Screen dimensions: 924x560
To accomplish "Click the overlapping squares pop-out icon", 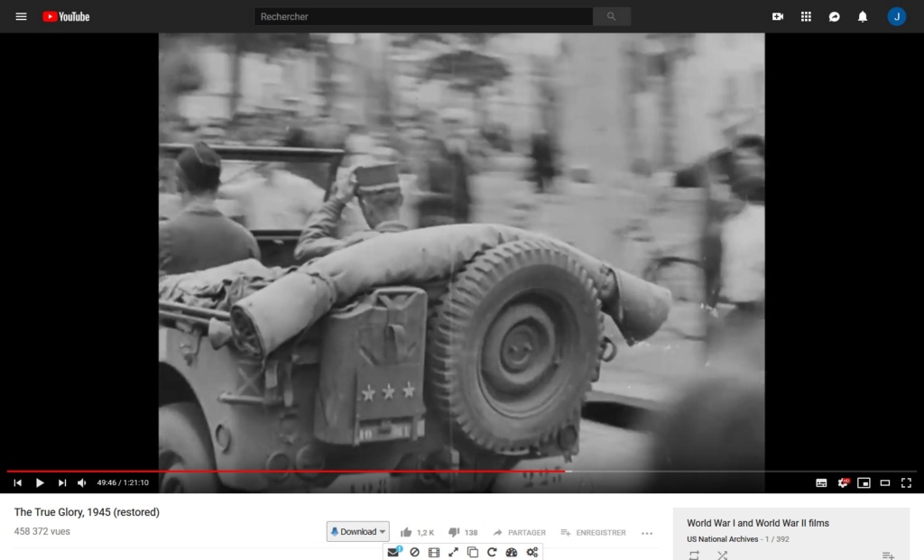I will coord(473,552).
